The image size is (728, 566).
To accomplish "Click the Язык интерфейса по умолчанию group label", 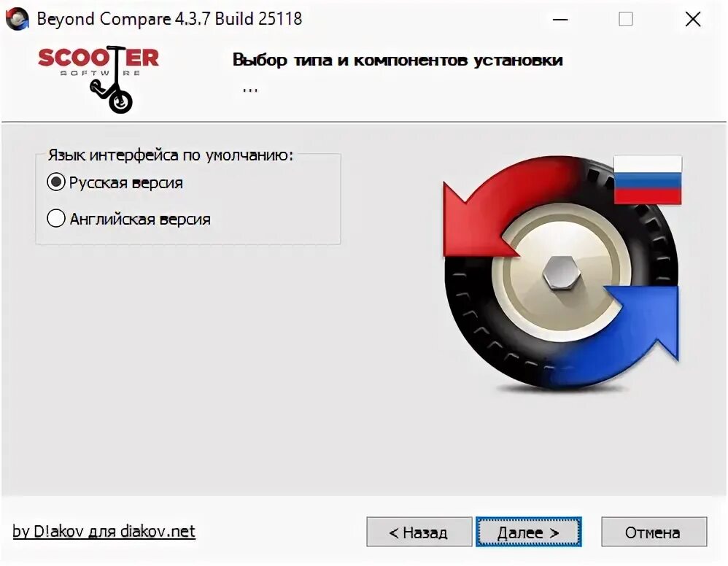I will [x=171, y=155].
